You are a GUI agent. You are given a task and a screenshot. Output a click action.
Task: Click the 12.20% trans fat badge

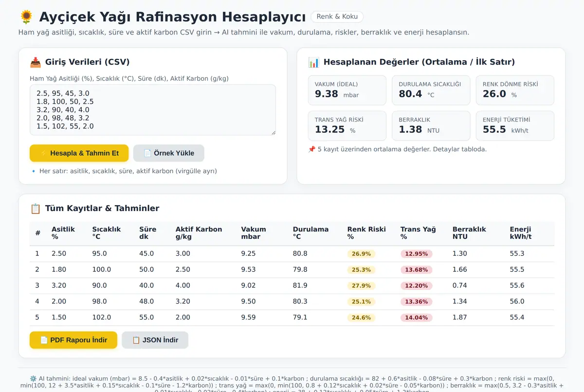pos(417,286)
